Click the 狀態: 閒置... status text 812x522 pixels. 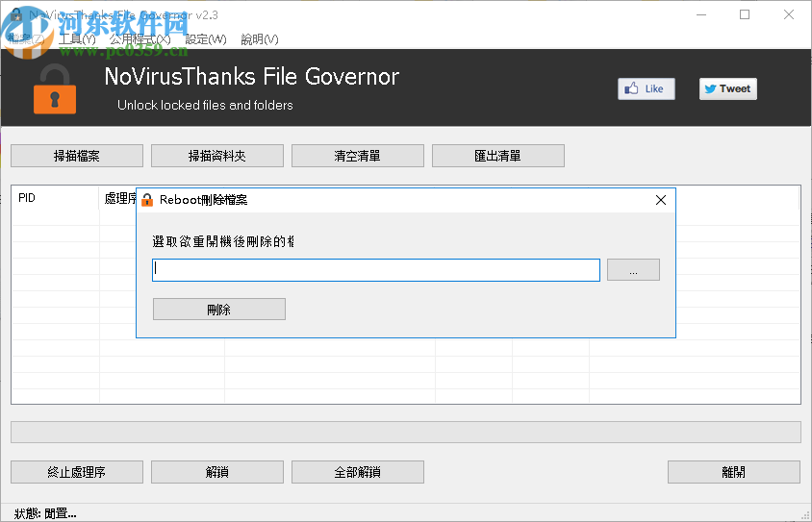point(45,513)
